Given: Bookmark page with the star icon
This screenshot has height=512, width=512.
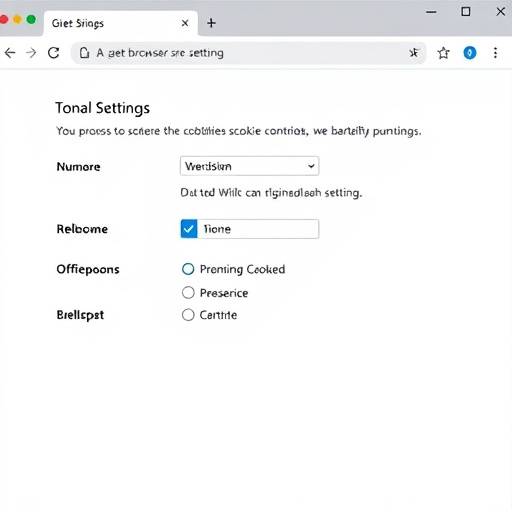Looking at the screenshot, I should (x=443, y=53).
